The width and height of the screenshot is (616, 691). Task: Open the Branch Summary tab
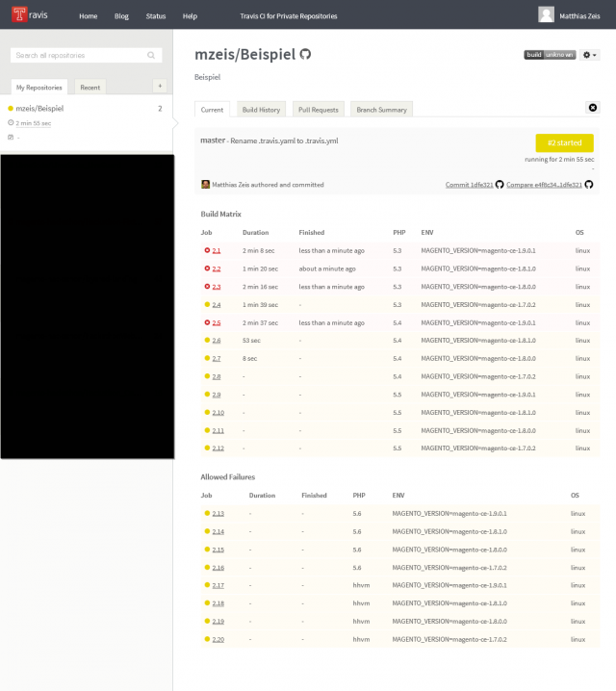click(x=381, y=110)
